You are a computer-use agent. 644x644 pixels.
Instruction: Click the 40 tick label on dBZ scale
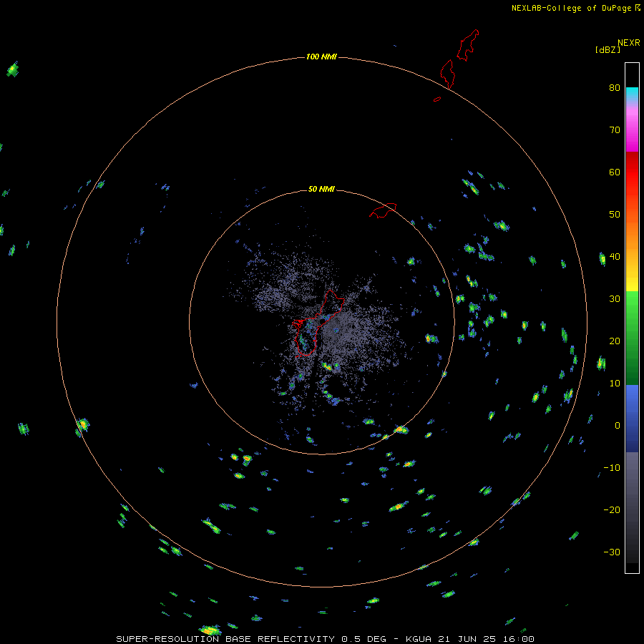tap(615, 257)
